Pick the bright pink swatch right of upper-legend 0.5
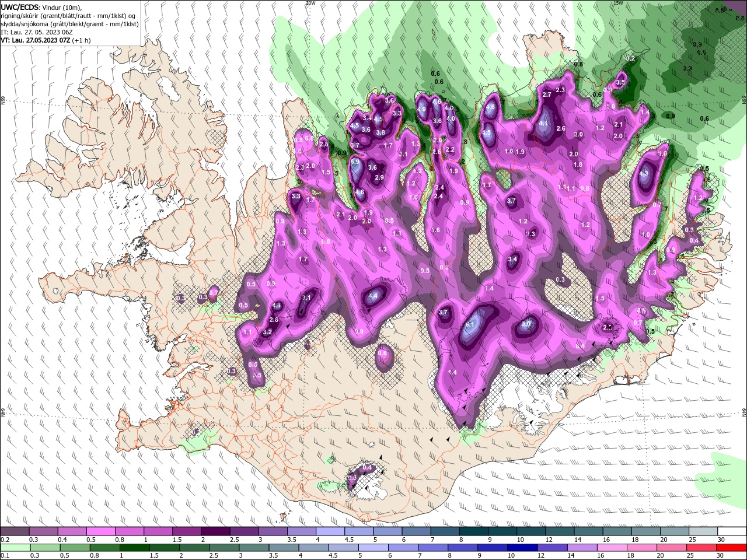Screen dimensions: 747x560 point(100,531)
